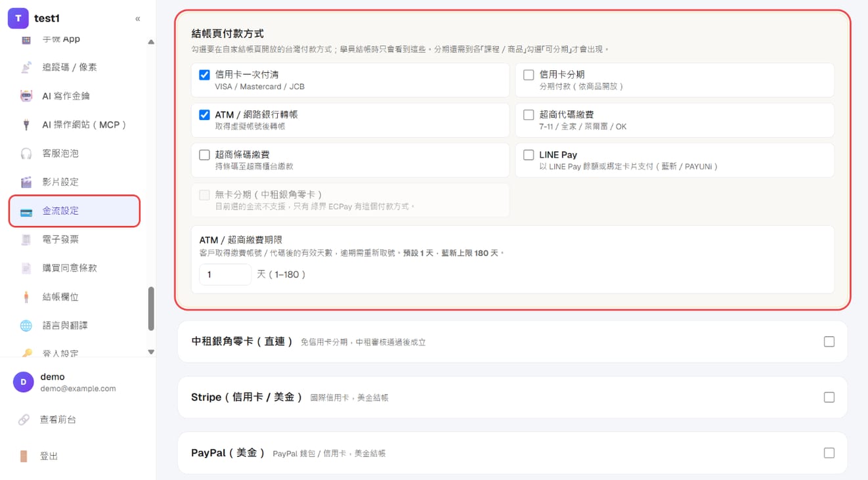Click the purple T workspace logo
The height and width of the screenshot is (480, 868).
coord(18,18)
